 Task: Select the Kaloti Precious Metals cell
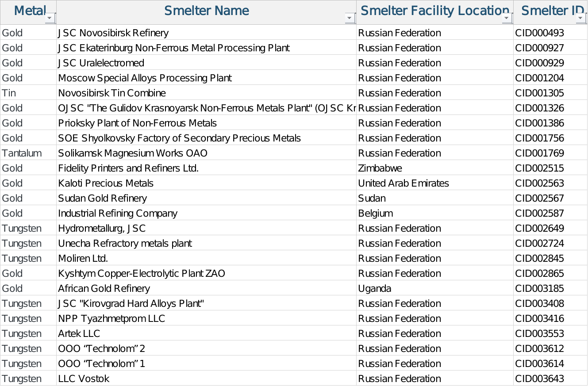point(106,183)
